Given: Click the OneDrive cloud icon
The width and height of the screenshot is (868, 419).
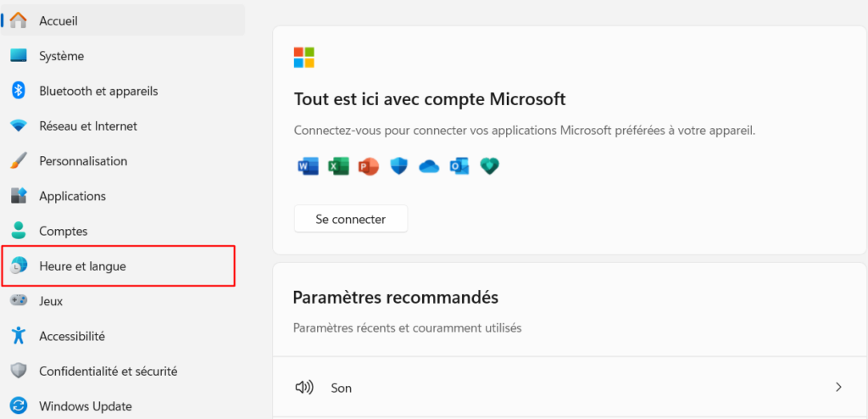Looking at the screenshot, I should [x=429, y=166].
